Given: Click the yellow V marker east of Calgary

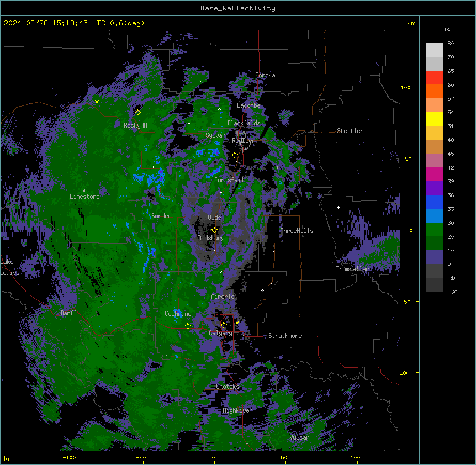Looking at the screenshot, I should [237, 323].
